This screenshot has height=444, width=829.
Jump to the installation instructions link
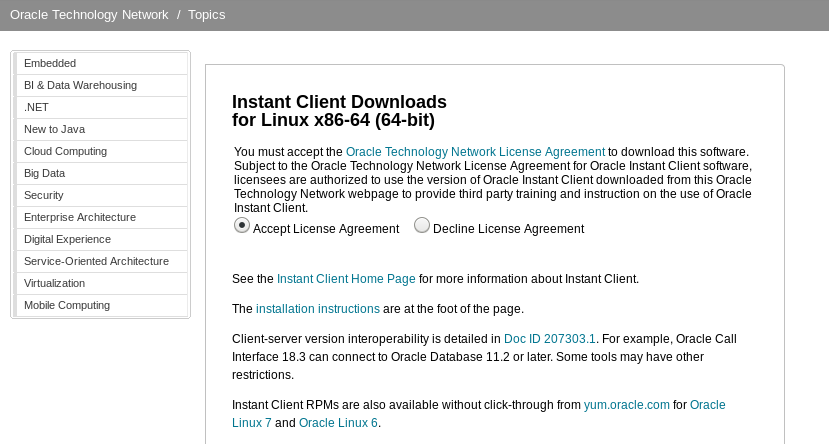pos(318,309)
